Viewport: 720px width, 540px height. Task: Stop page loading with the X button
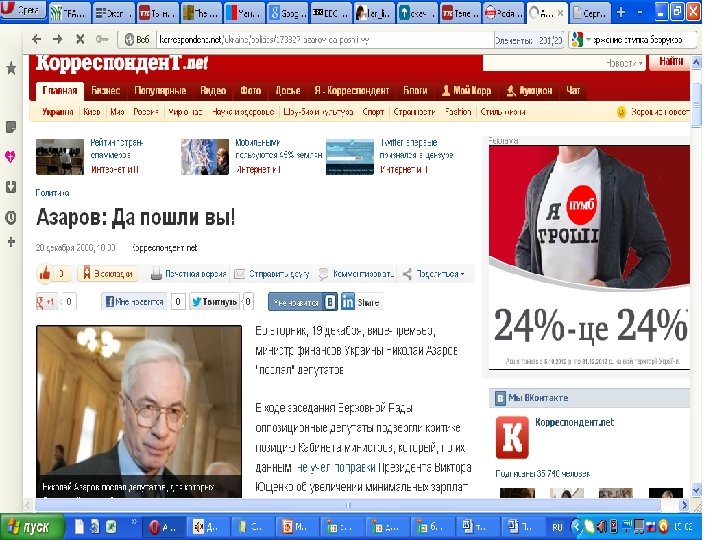pos(80,39)
